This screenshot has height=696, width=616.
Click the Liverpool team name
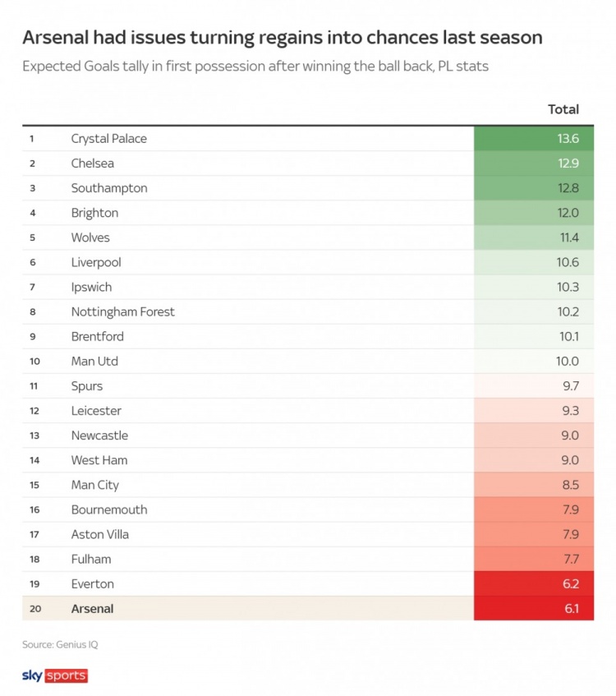96,262
